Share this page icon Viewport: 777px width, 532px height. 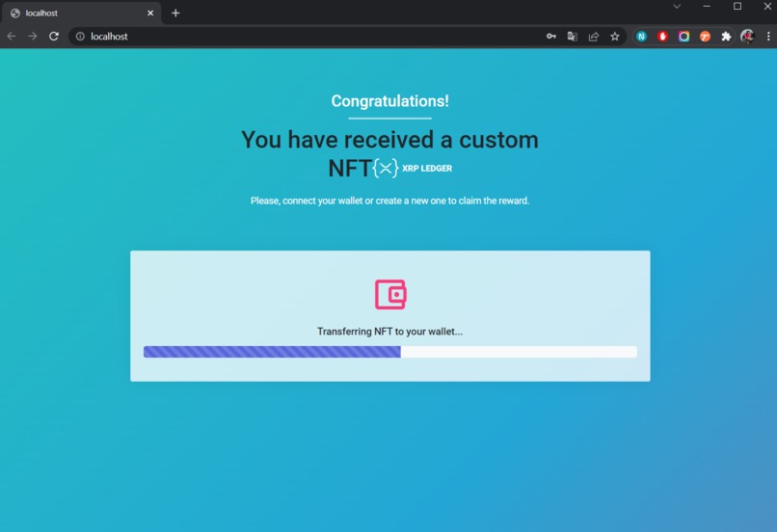[594, 37]
